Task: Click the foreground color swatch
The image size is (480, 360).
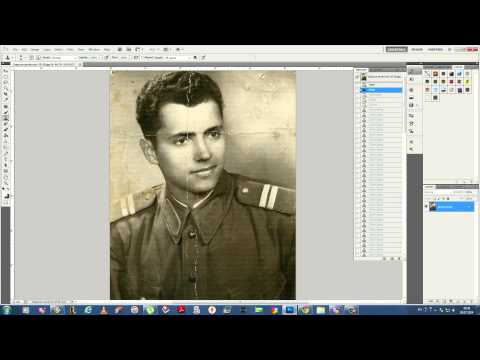Action: click(5, 194)
